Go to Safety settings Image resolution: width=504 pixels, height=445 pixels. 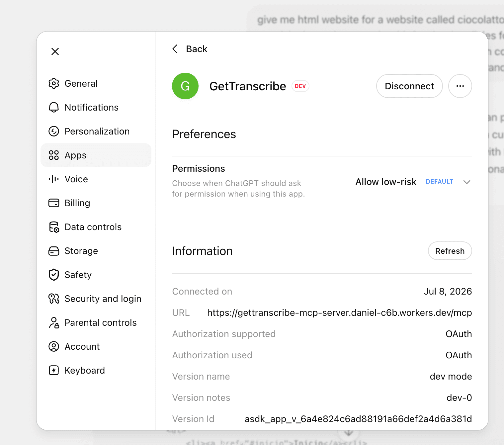pos(96,275)
